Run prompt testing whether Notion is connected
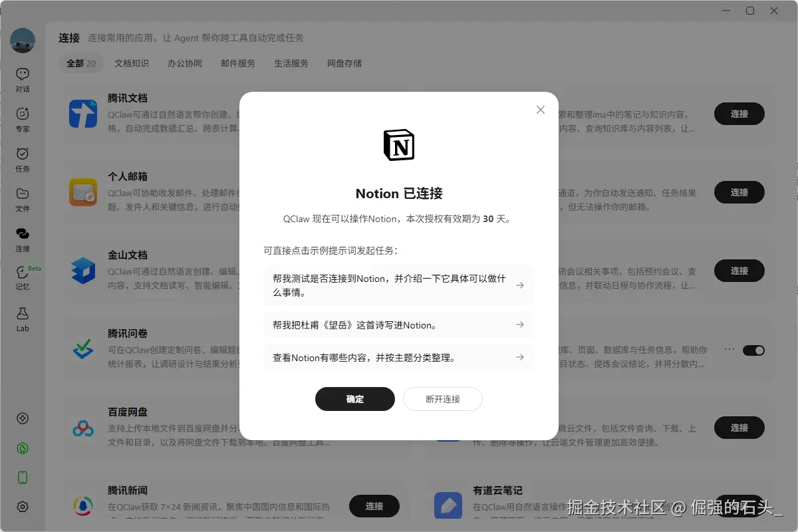798x532 pixels. 399,285
